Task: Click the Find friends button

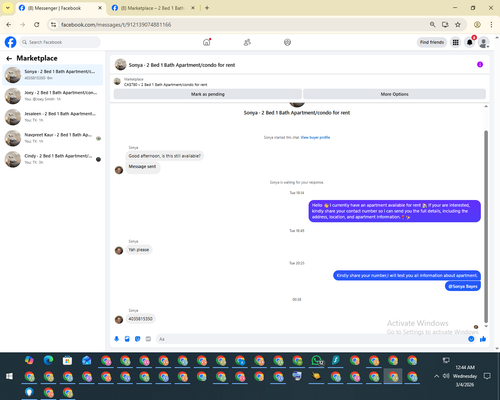Action: tap(432, 42)
